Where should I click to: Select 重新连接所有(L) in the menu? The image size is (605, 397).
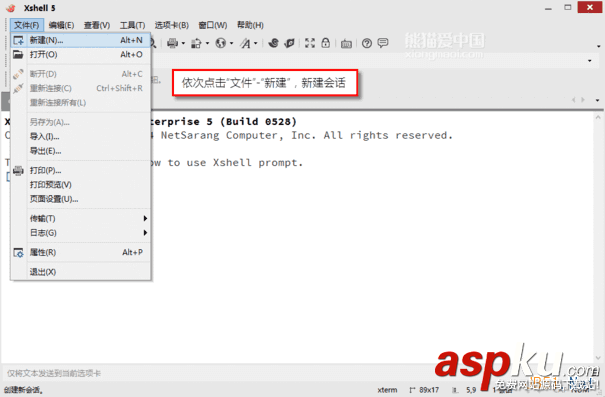[81, 103]
